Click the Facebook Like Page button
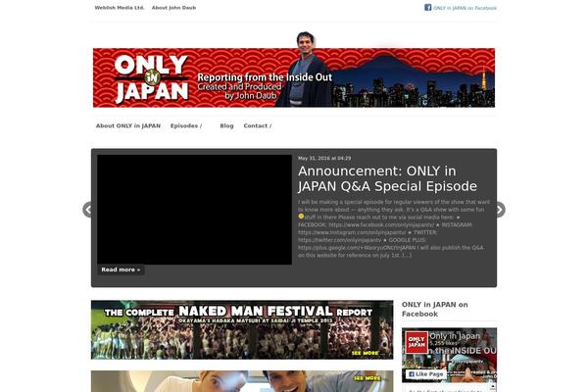The height and width of the screenshot is (392, 588). click(425, 374)
